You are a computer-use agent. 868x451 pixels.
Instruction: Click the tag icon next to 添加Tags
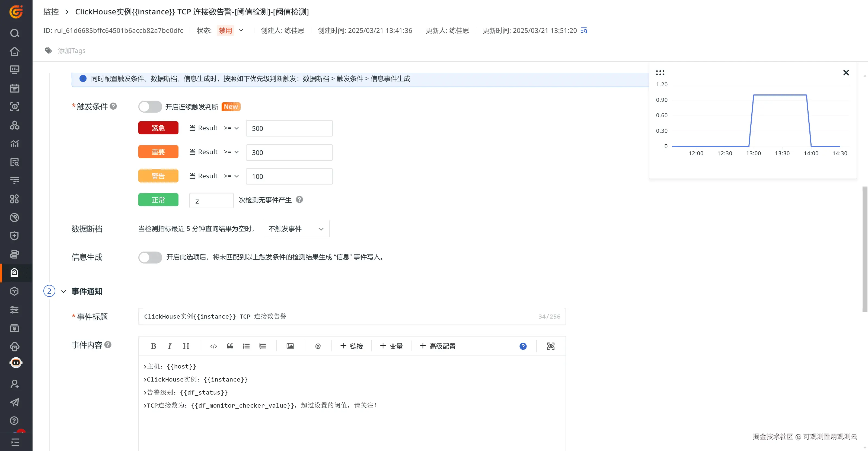click(49, 50)
